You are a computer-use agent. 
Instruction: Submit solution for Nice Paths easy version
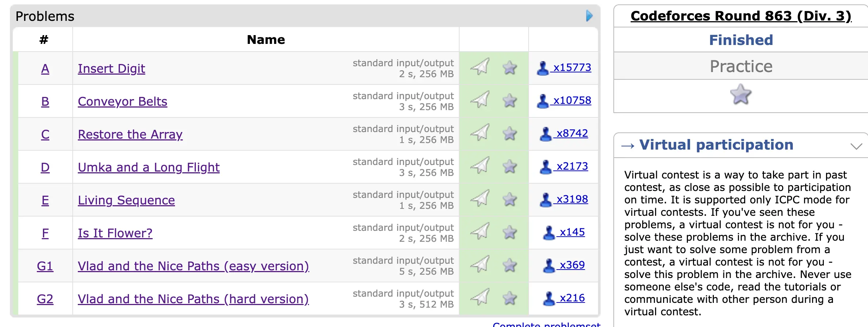click(x=480, y=264)
